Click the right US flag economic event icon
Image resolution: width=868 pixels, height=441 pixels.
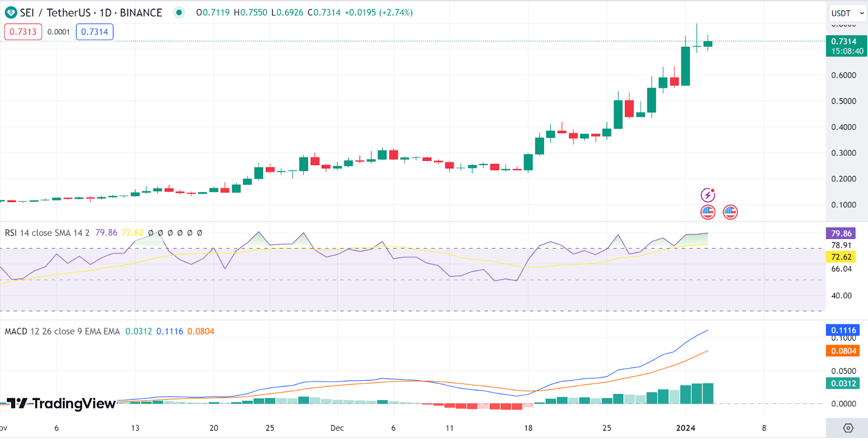pos(730,212)
